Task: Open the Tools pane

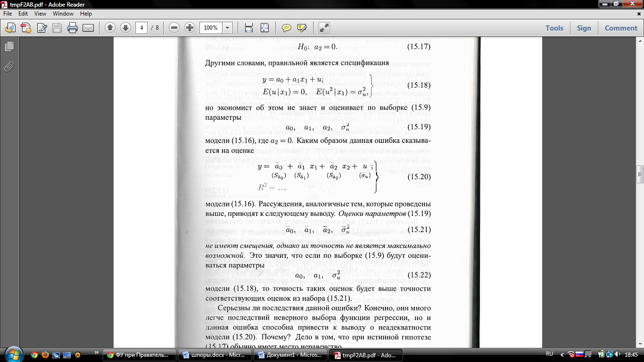Action: pyautogui.click(x=554, y=28)
